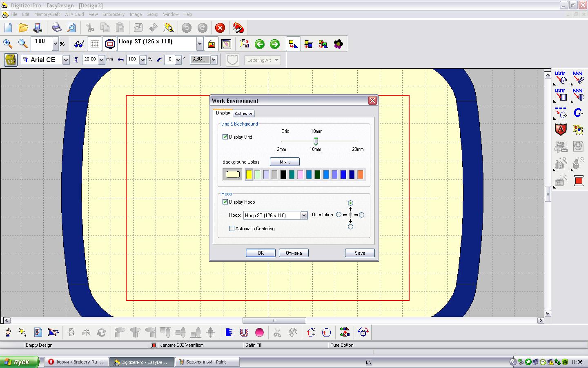Click the green back arrow icon
This screenshot has width=588, height=368.
pyautogui.click(x=259, y=44)
